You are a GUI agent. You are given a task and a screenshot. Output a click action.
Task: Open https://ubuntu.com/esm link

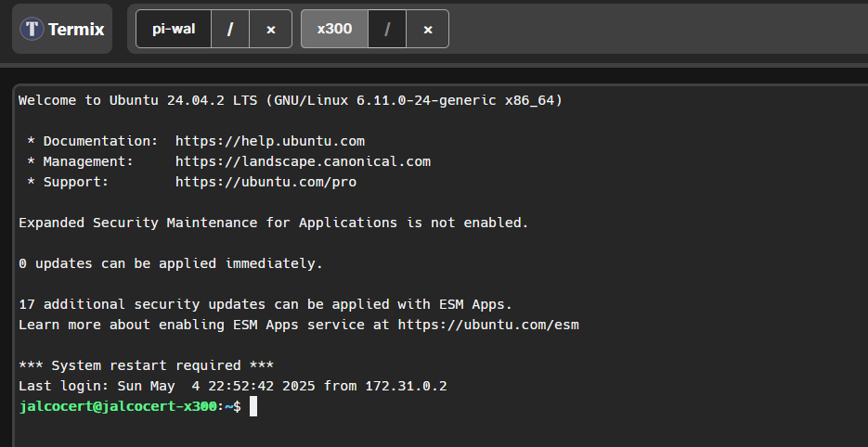[x=488, y=325]
